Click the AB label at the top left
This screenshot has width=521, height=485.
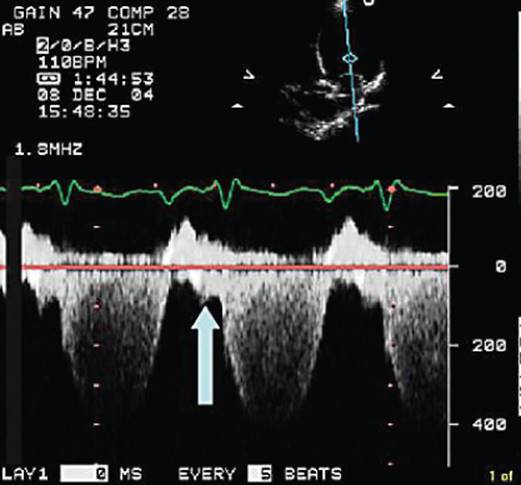pos(13,30)
